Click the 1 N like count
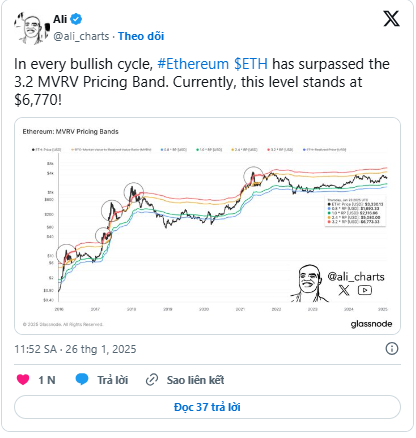The image size is (416, 438). coord(47,380)
